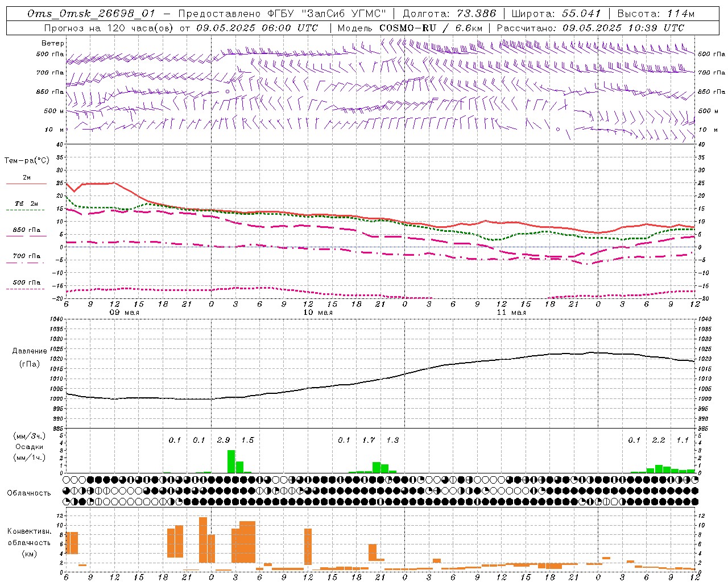Click the station title "Oms_Omsk_26698_01"
Viewport: 728px width, 582px height.
coord(91,14)
